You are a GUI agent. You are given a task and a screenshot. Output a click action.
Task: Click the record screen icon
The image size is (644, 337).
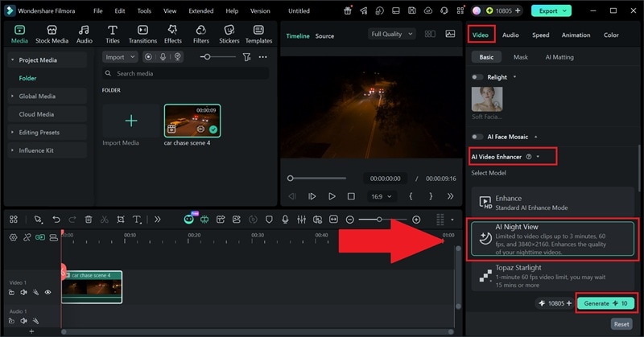tap(148, 57)
